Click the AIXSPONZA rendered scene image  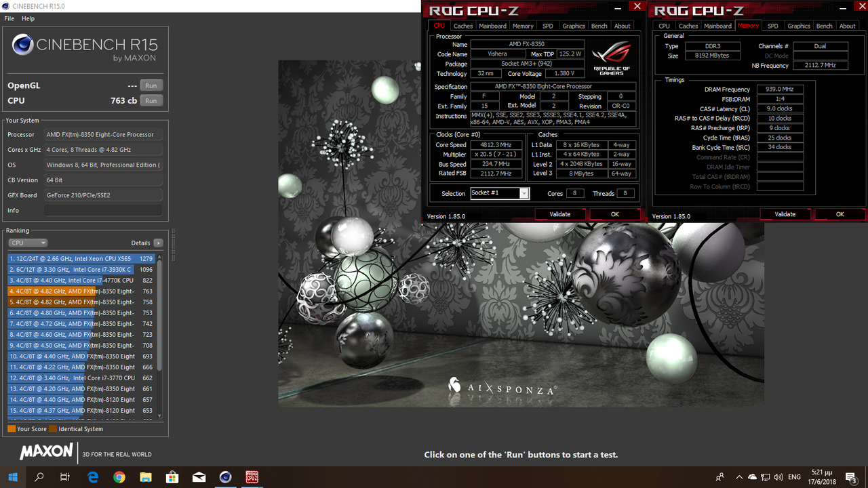(521, 233)
